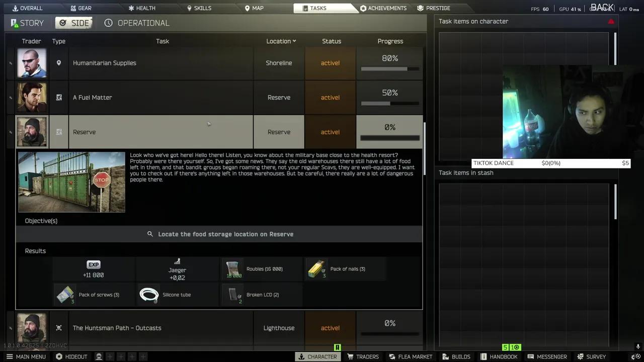The width and height of the screenshot is (644, 362).
Task: Click the Back button
Action: (x=602, y=7)
